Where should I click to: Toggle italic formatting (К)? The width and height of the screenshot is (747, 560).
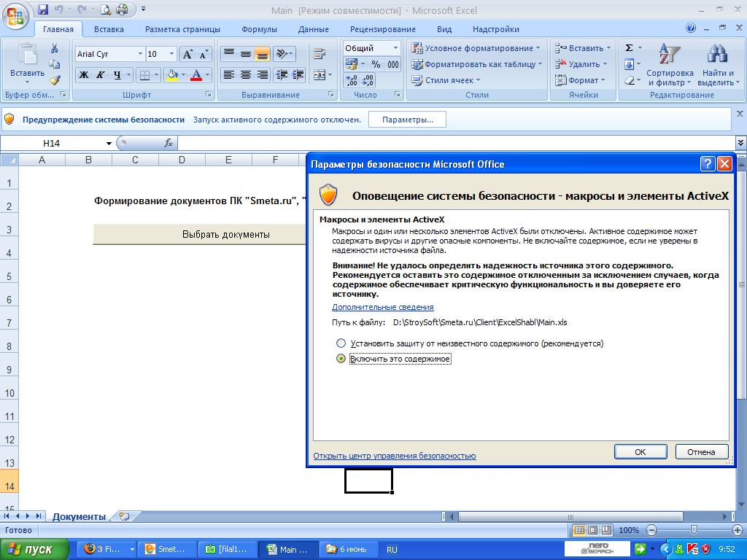click(x=101, y=75)
